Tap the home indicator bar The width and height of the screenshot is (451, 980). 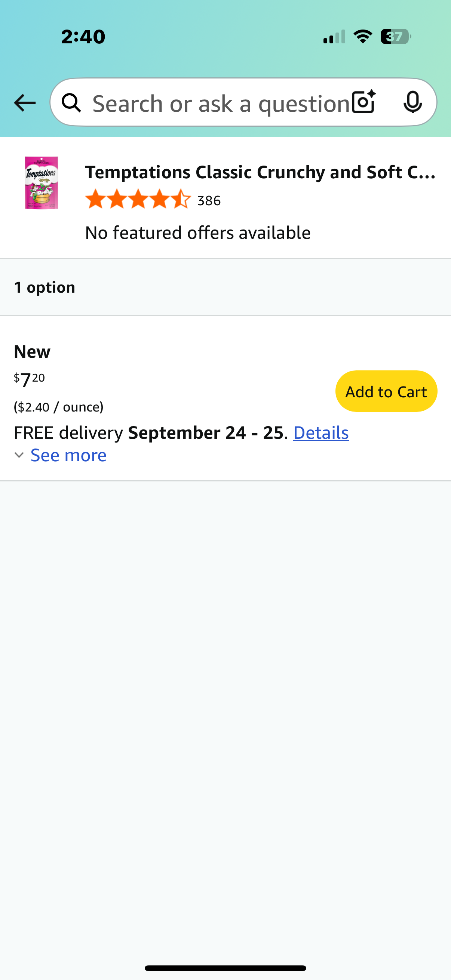pyautogui.click(x=225, y=968)
